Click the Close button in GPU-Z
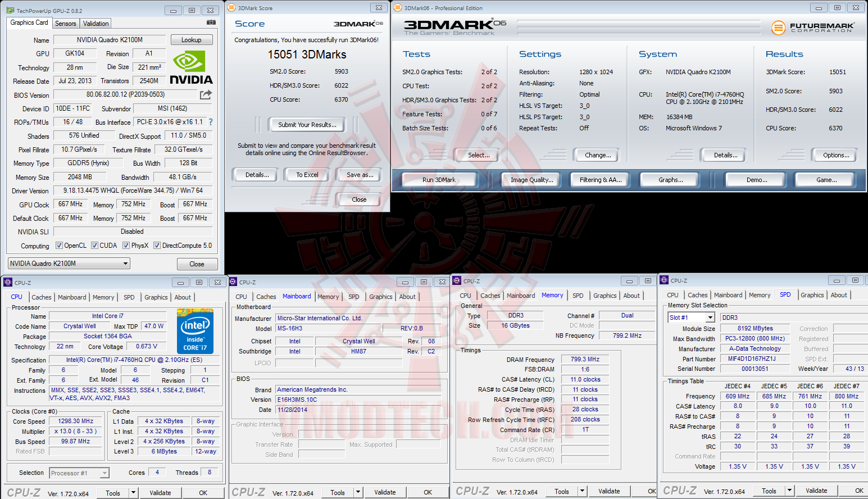 tap(197, 264)
